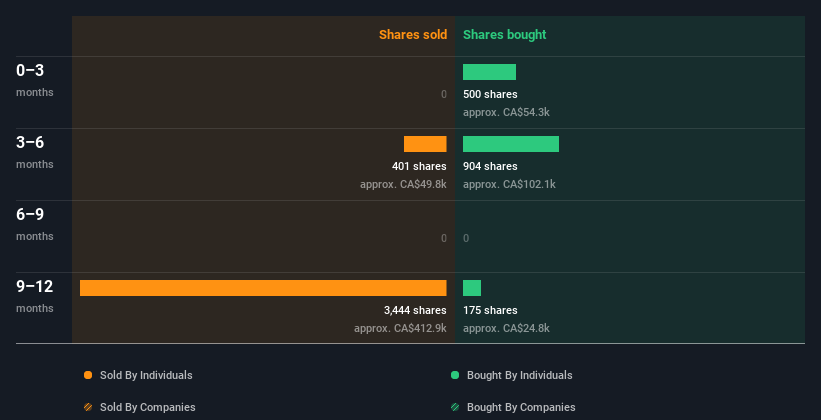Click 'approx. CA$49.8k' text

click(x=403, y=184)
